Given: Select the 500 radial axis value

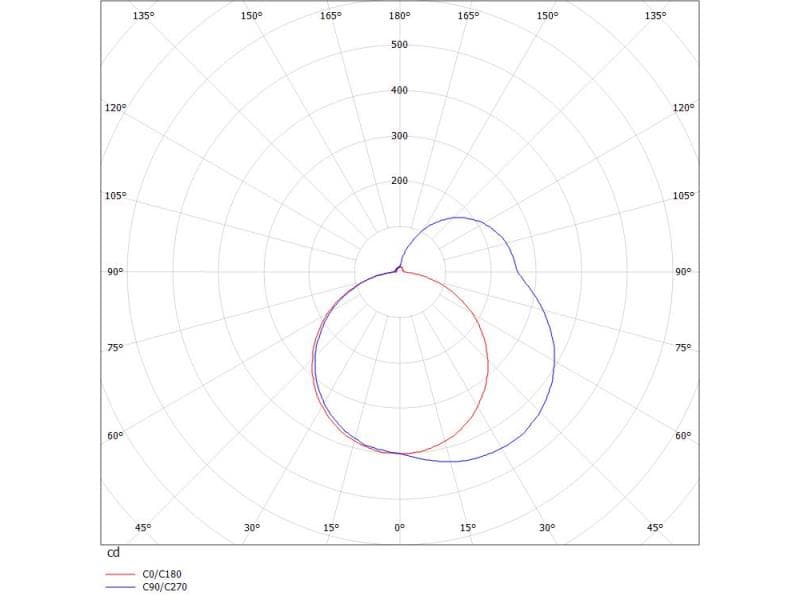Looking at the screenshot, I should tap(399, 45).
